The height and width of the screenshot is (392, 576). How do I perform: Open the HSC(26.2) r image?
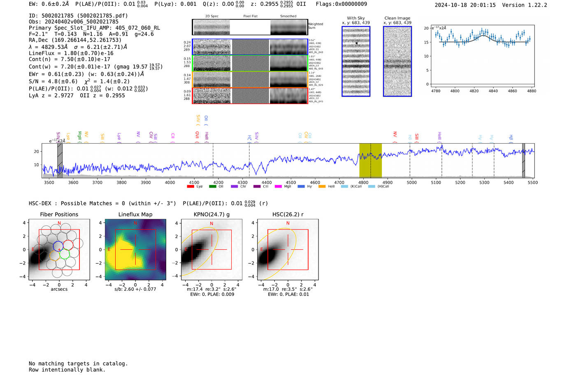click(x=288, y=250)
